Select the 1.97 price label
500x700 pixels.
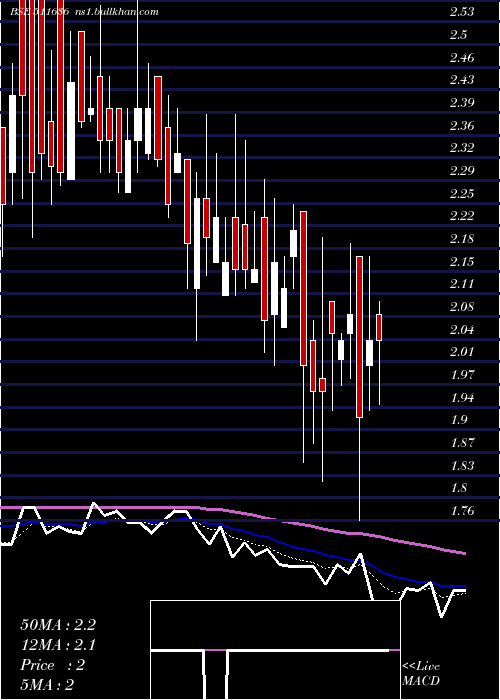462,375
